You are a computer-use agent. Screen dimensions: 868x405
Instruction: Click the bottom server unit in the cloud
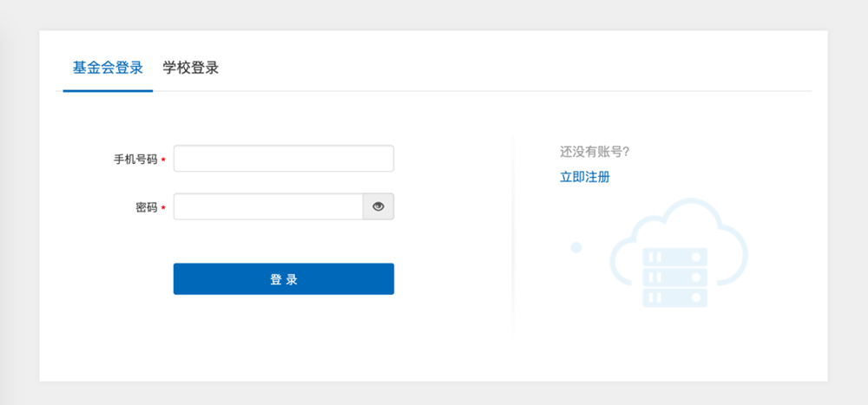click(675, 297)
